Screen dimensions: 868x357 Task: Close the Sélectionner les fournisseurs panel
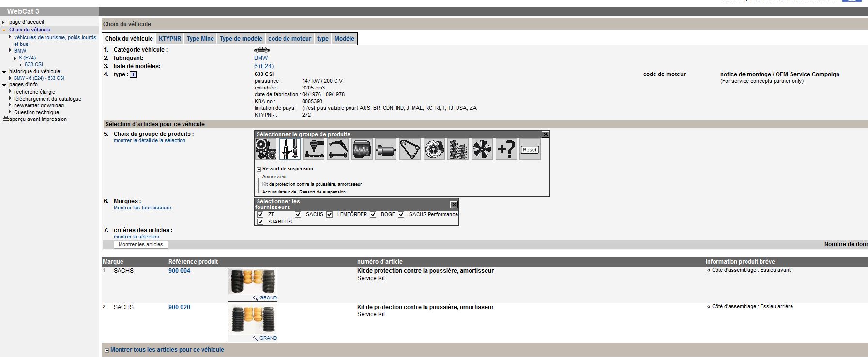pos(454,205)
